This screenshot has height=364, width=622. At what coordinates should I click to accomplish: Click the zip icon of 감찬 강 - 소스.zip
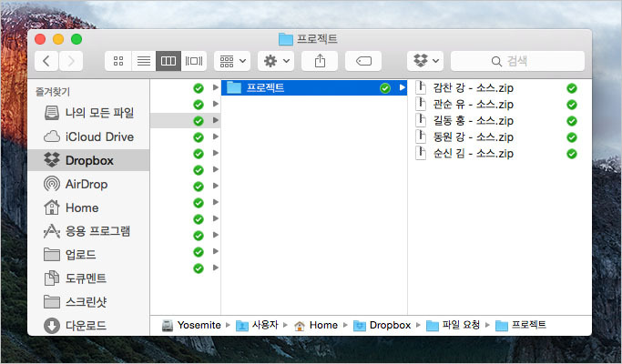(x=421, y=87)
